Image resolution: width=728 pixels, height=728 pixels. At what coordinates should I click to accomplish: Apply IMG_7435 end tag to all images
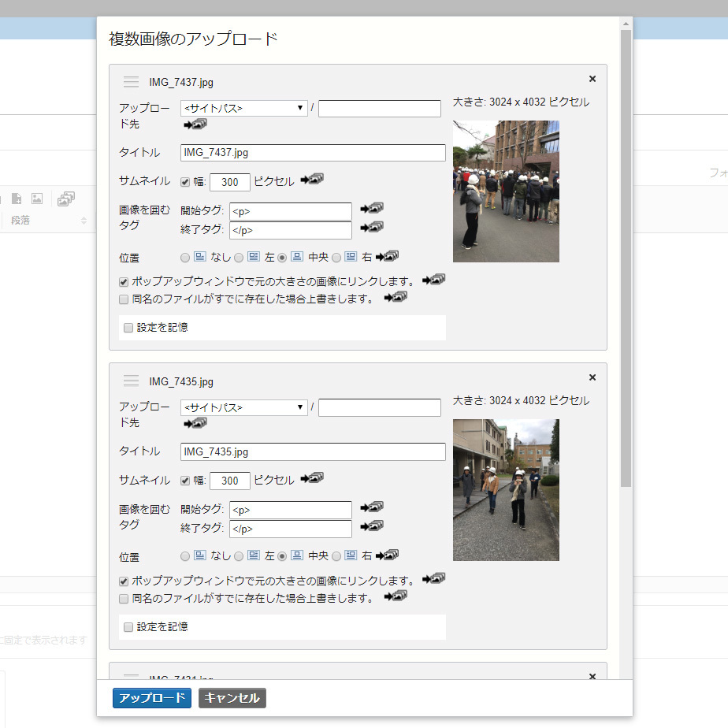pyautogui.click(x=372, y=526)
